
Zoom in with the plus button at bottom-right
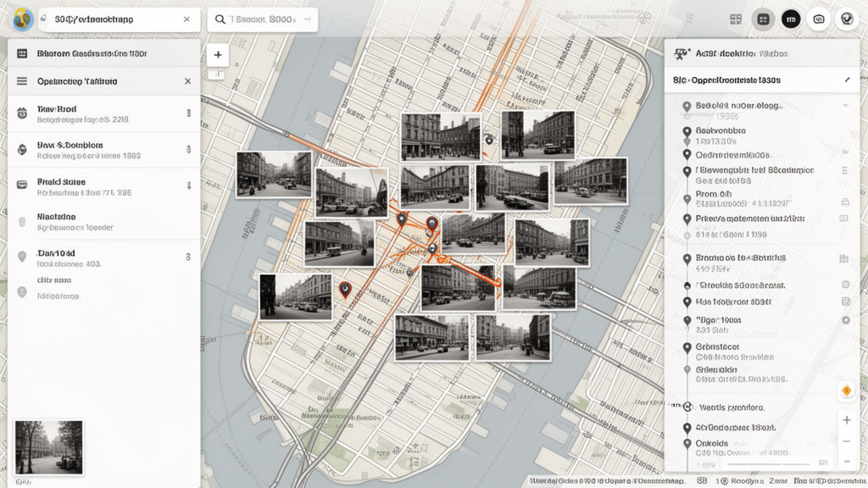846,420
